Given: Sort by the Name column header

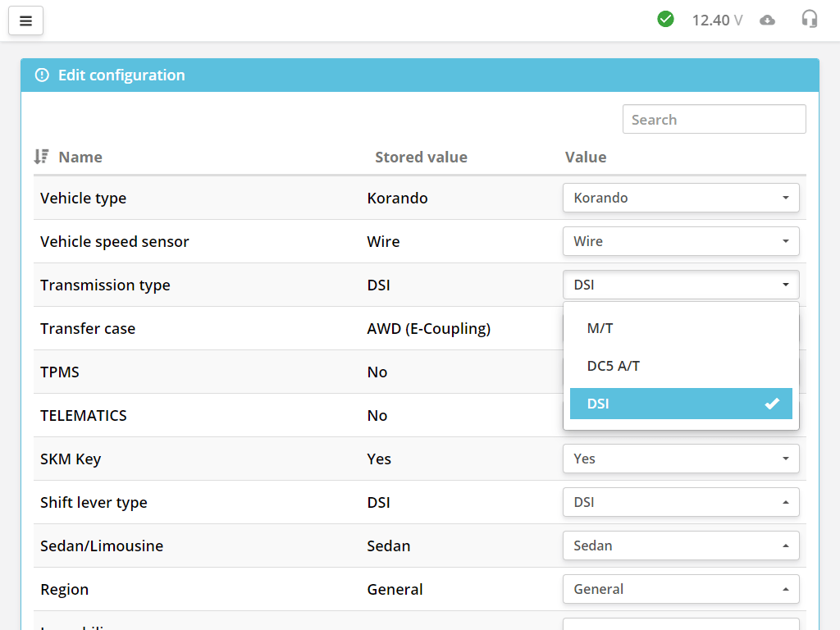Looking at the screenshot, I should point(80,157).
